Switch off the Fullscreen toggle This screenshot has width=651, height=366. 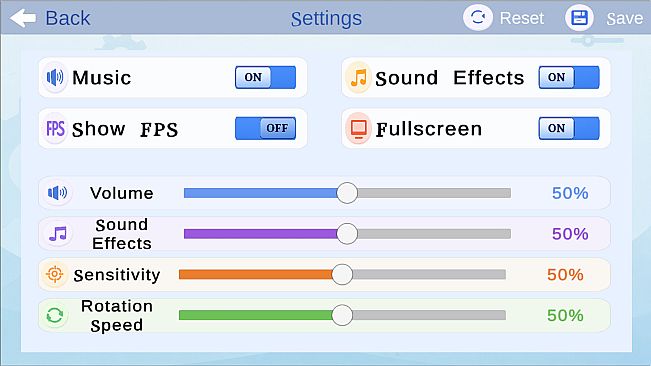coord(569,128)
